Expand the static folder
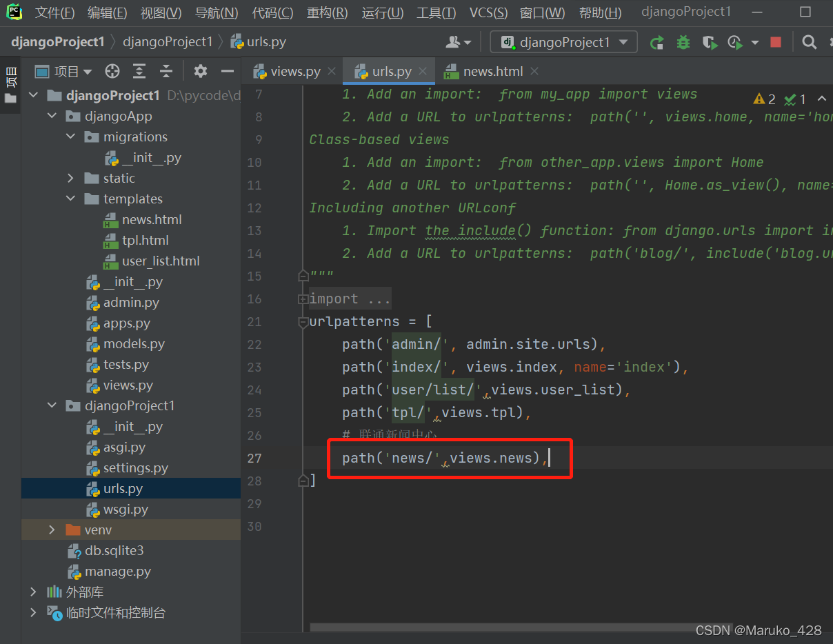Image resolution: width=833 pixels, height=644 pixels. pos(70,178)
